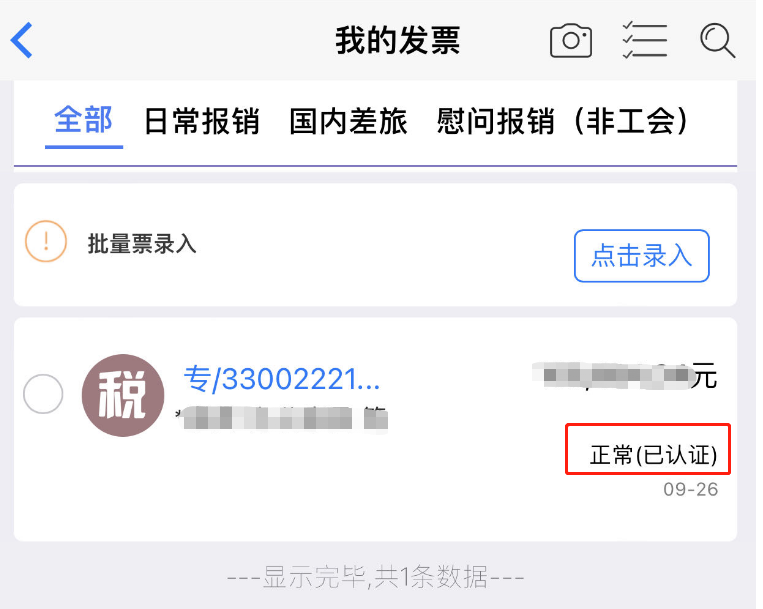The height and width of the screenshot is (609, 763).
Task: Select the 慰问报销（非工会） tab
Action: 563,121
